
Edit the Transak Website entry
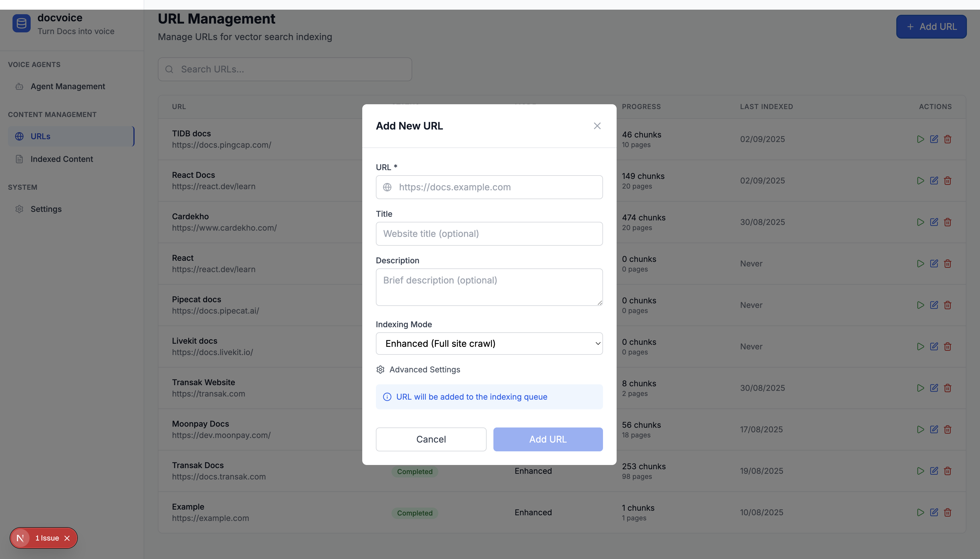tap(934, 388)
